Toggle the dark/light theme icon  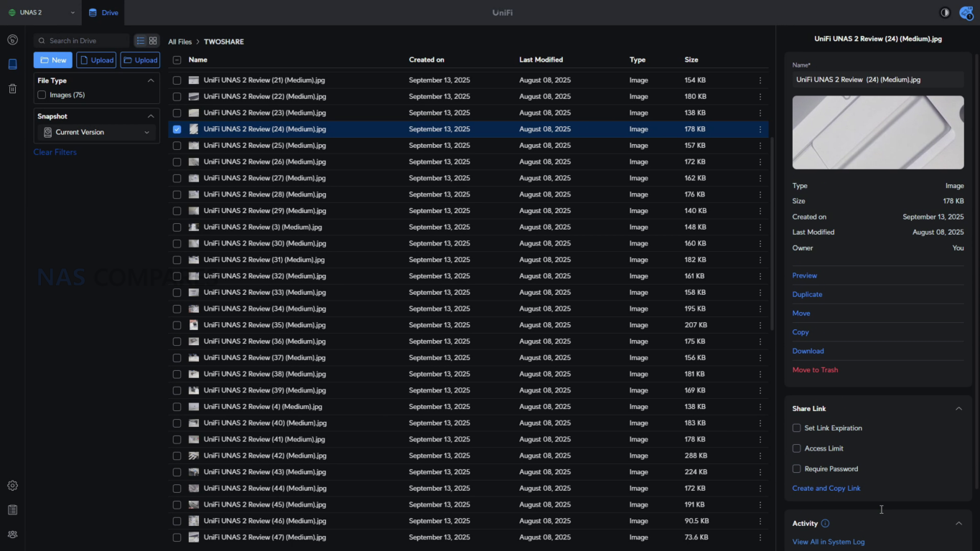pyautogui.click(x=945, y=13)
